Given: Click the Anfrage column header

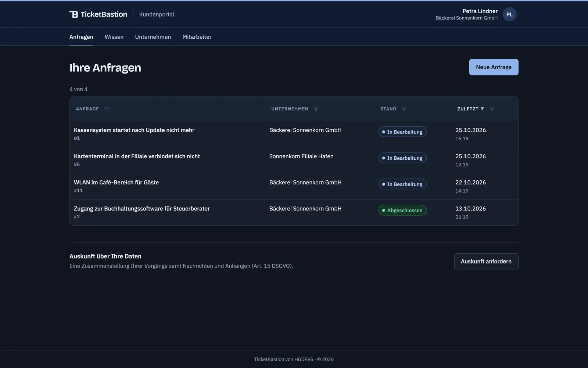Looking at the screenshot, I should pos(87,109).
